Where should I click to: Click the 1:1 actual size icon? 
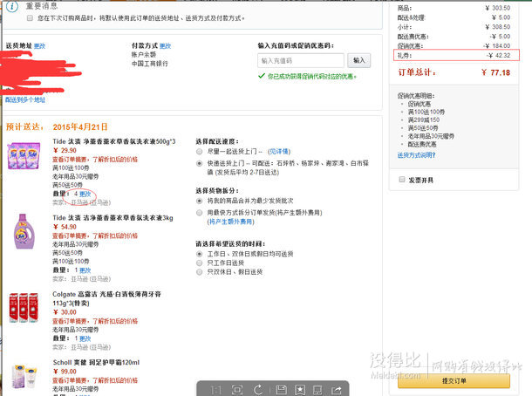coord(216,388)
